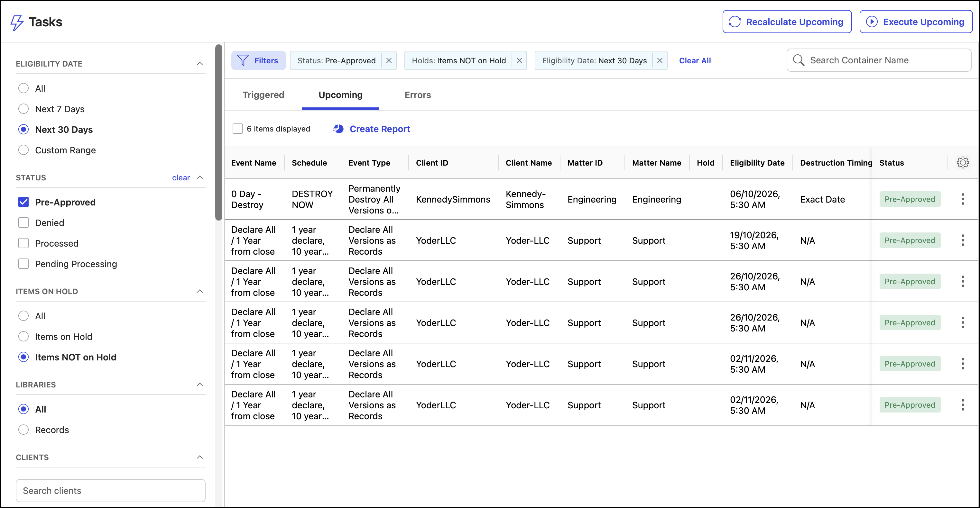Click the Clear All filters link

695,60
